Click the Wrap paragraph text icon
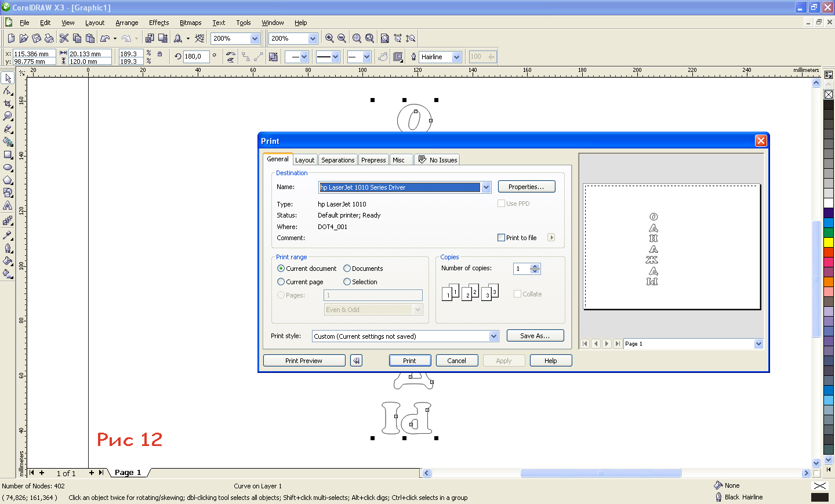 tap(398, 57)
